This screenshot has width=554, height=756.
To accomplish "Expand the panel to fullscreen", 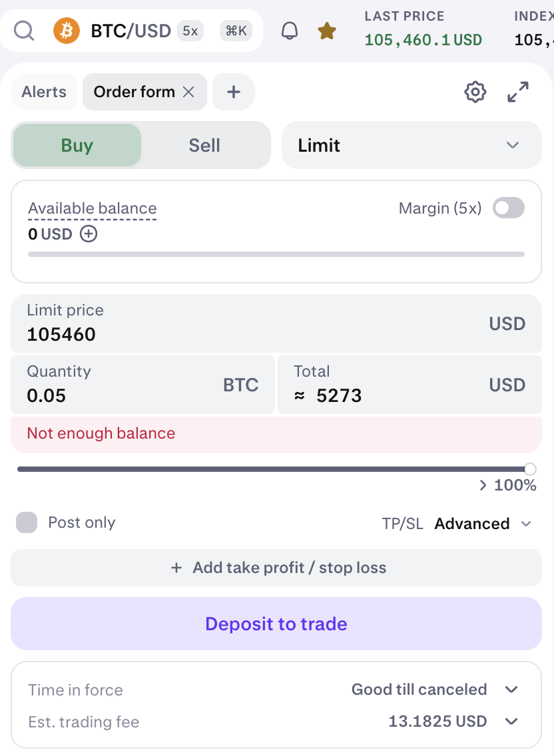I will click(518, 92).
